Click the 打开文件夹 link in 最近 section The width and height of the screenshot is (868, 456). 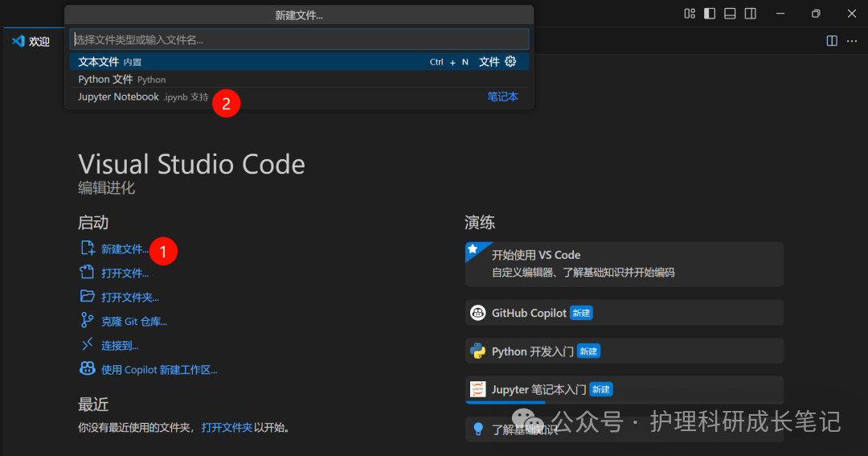click(x=227, y=428)
